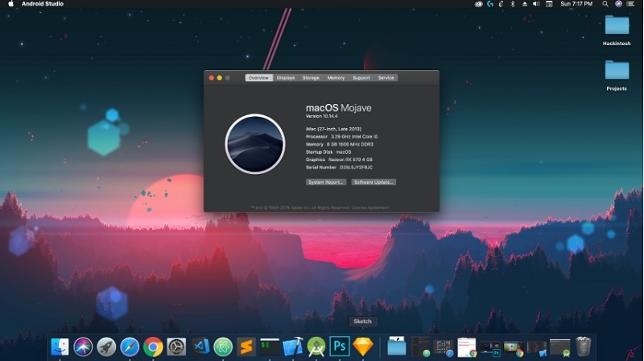Open the Trash in the Dock
644x361 pixels.
tap(583, 346)
